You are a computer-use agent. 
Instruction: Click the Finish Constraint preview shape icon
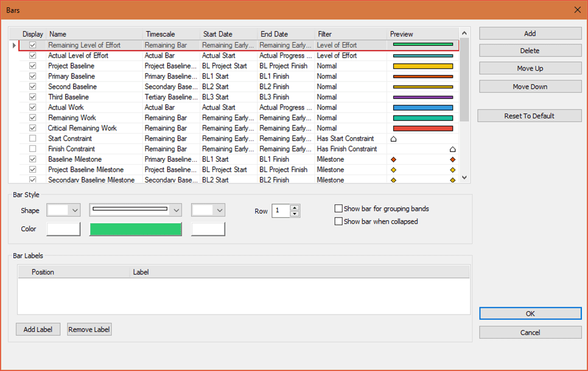[x=453, y=149]
